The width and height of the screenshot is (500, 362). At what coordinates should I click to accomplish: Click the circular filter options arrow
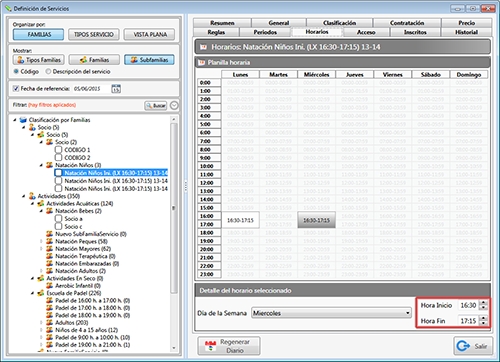tap(174, 105)
